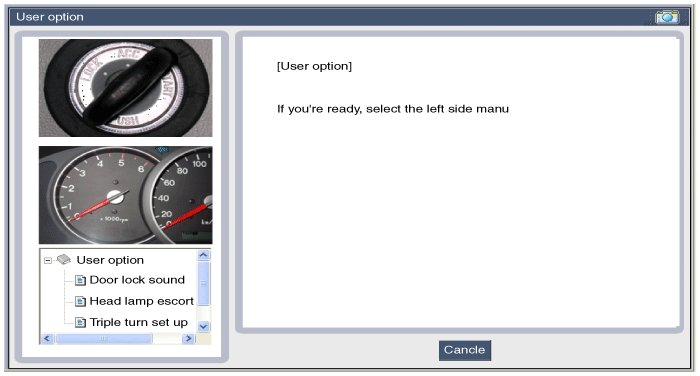Click the book icon beside User option

(64, 259)
